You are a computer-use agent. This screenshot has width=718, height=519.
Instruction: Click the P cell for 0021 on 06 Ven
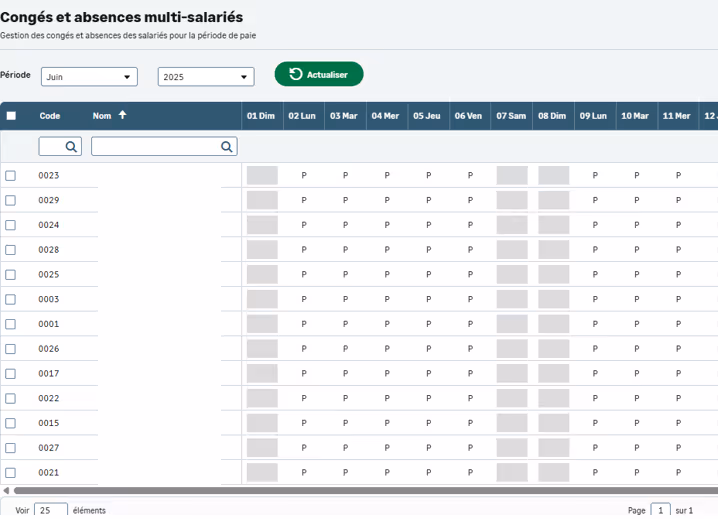click(470, 472)
